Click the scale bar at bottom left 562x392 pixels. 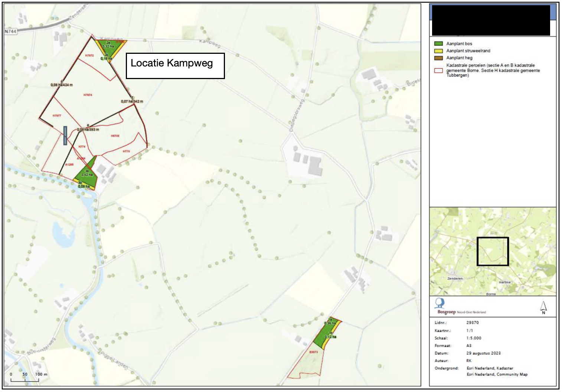tap(25, 379)
